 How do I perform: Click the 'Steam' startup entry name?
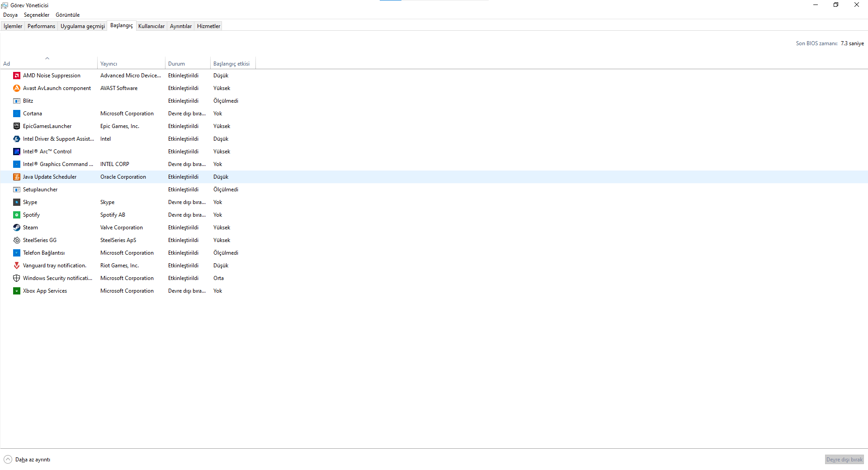click(x=30, y=228)
